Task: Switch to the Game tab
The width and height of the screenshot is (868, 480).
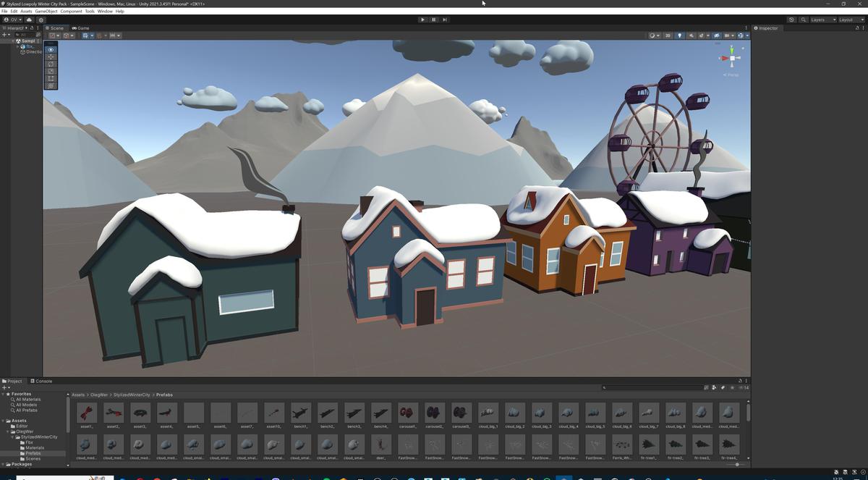Action: (80, 28)
